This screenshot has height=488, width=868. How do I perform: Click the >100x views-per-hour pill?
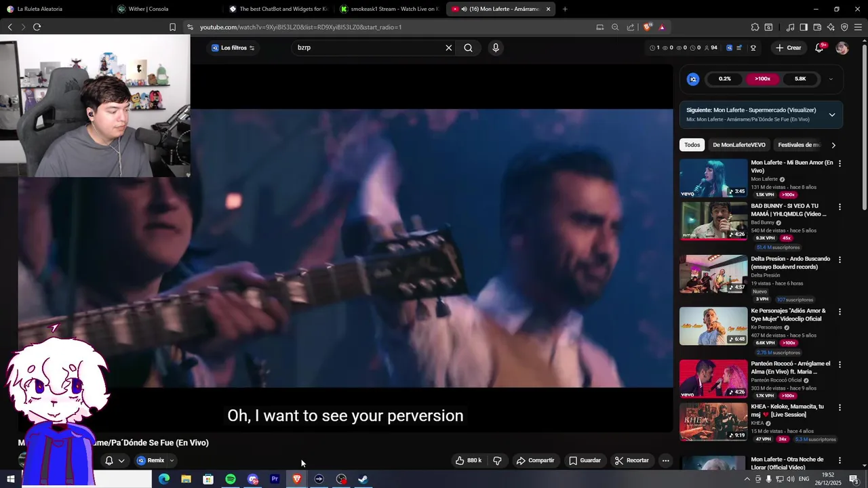(762, 79)
